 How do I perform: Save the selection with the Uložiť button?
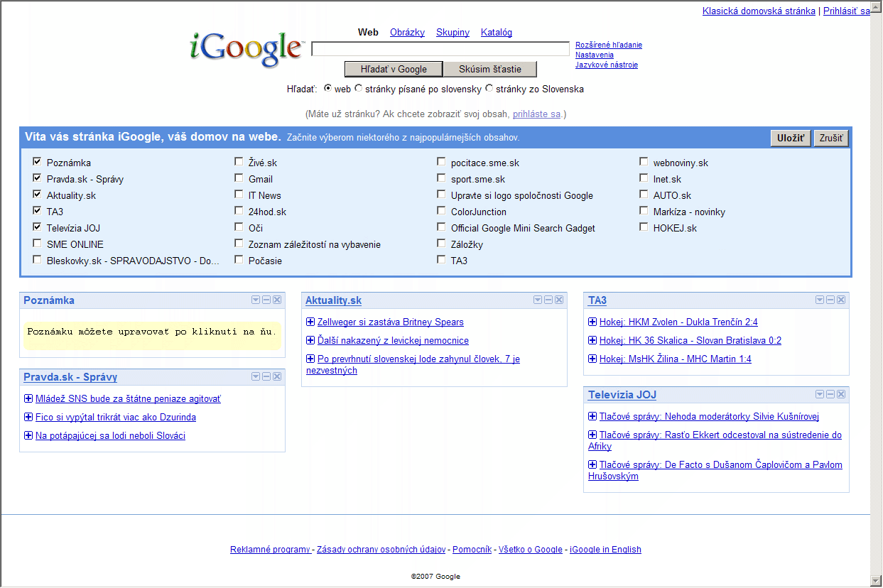[791, 138]
